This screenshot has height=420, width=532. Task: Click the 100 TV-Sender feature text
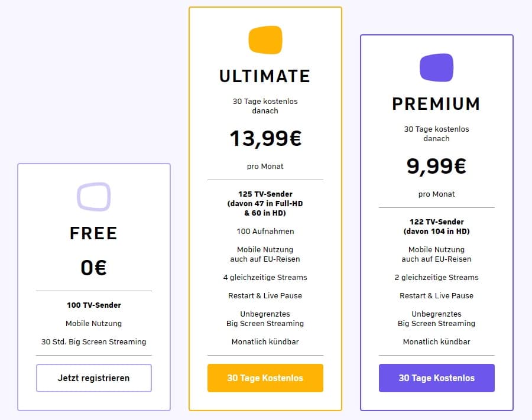coord(93,305)
